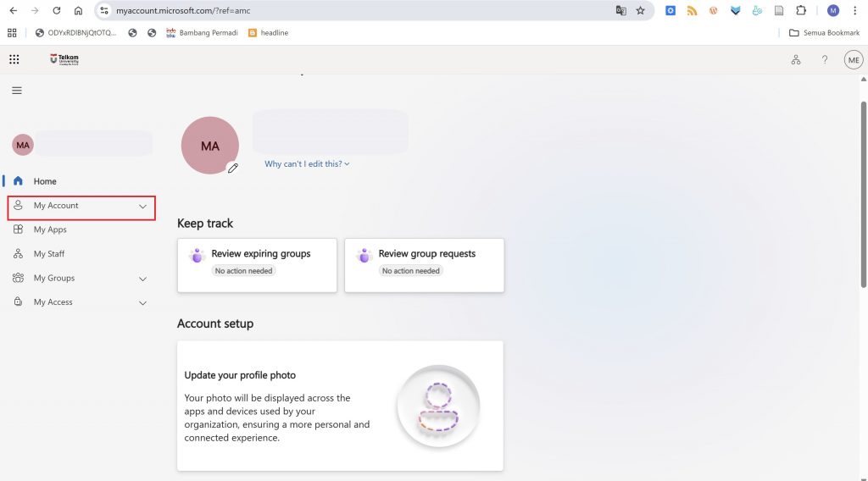Open the Chrome three-dot menu
This screenshot has height=481, width=868.
854,10
